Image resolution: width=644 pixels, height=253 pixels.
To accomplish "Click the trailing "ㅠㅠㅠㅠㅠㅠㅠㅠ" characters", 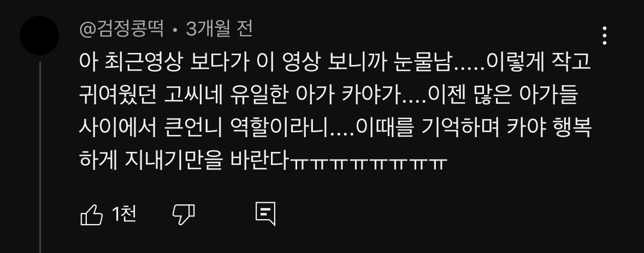I will (369, 163).
